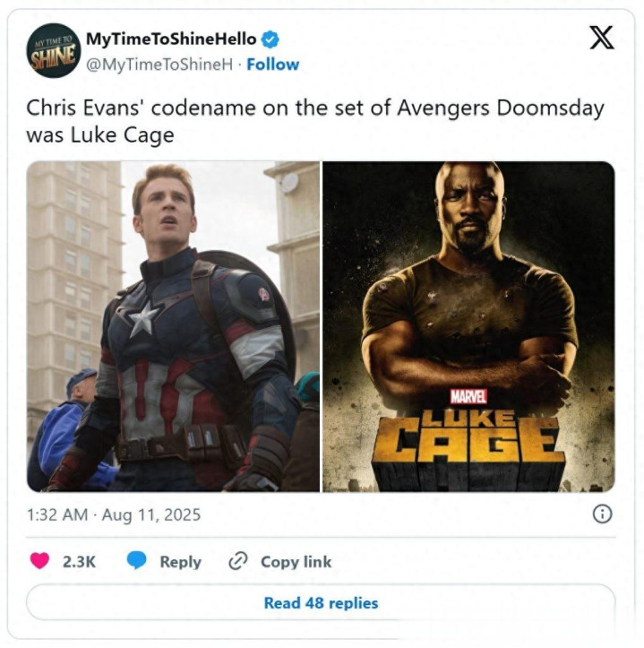The height and width of the screenshot is (648, 644).
Task: Click the blue verified checkmark badge
Action: click(270, 39)
